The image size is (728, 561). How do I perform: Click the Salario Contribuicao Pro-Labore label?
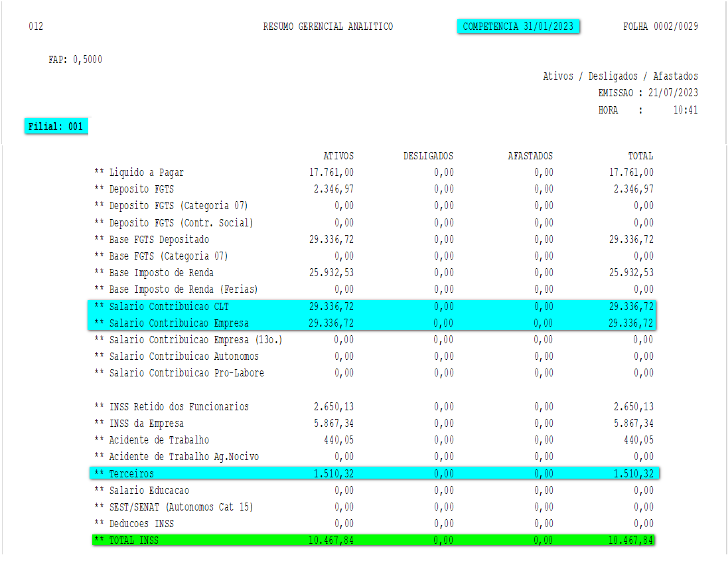pyautogui.click(x=179, y=373)
